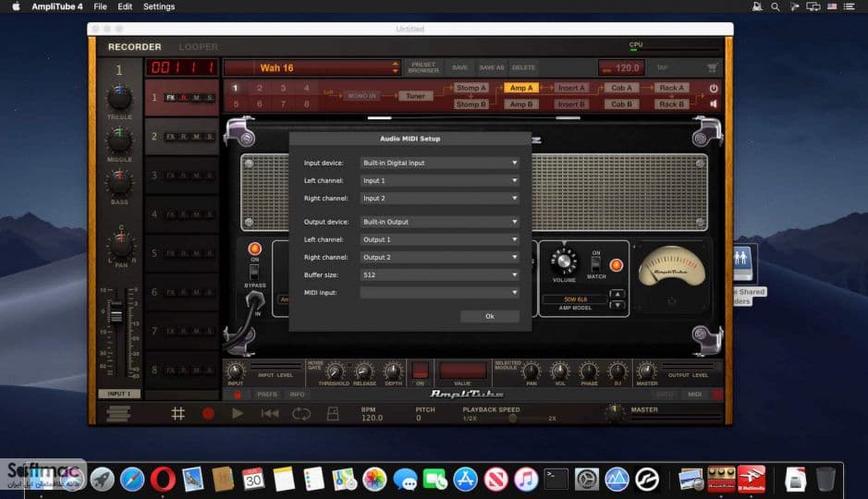Select the Stomp A block

point(471,88)
